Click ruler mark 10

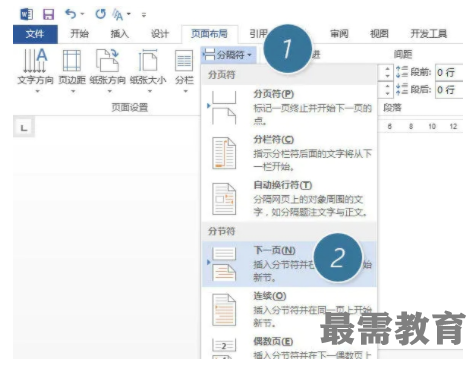coord(432,126)
